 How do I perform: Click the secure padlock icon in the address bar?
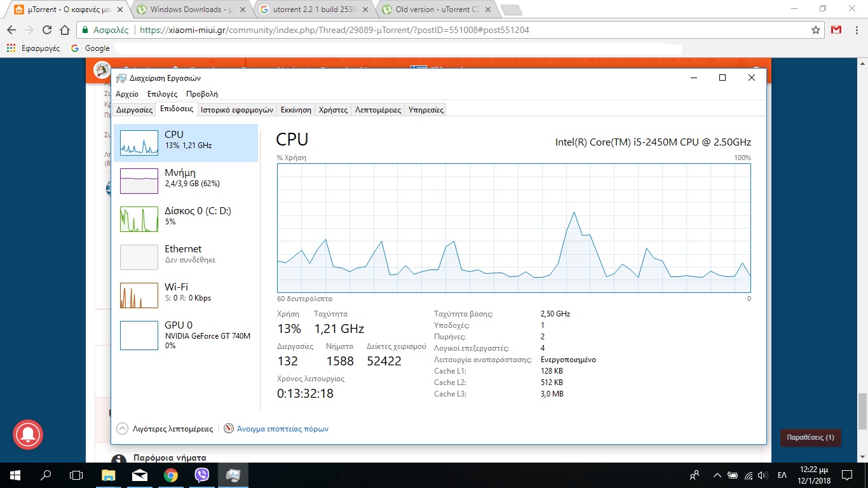(85, 30)
